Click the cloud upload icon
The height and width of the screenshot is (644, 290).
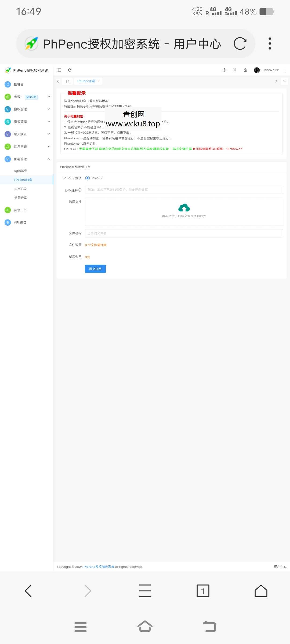(x=184, y=208)
